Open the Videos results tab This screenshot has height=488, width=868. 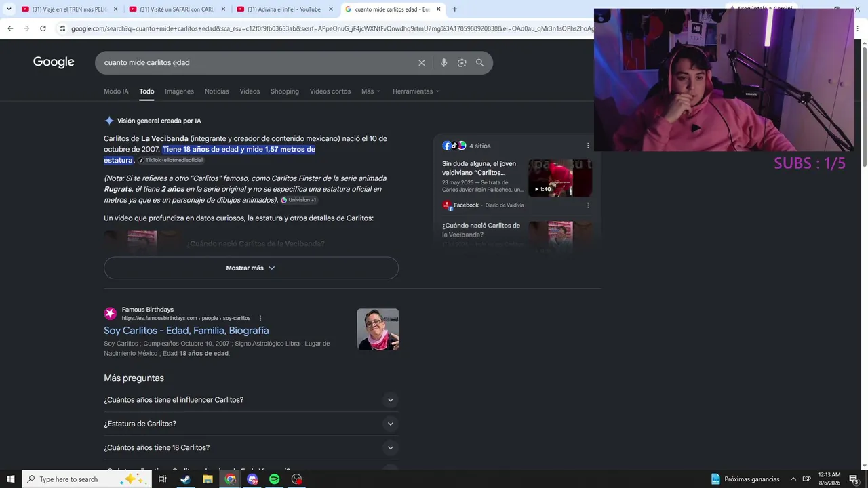pyautogui.click(x=250, y=91)
